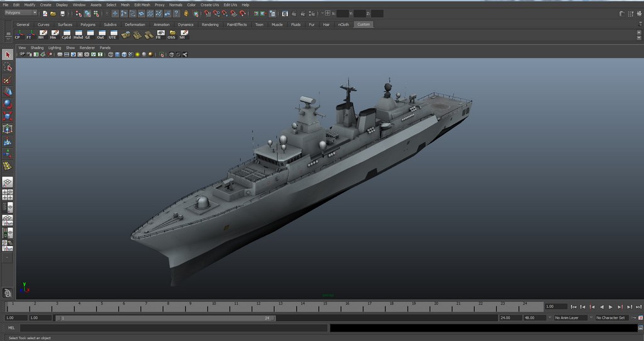Open the Edit Mesh menu
This screenshot has height=341, width=644.
[x=142, y=4]
